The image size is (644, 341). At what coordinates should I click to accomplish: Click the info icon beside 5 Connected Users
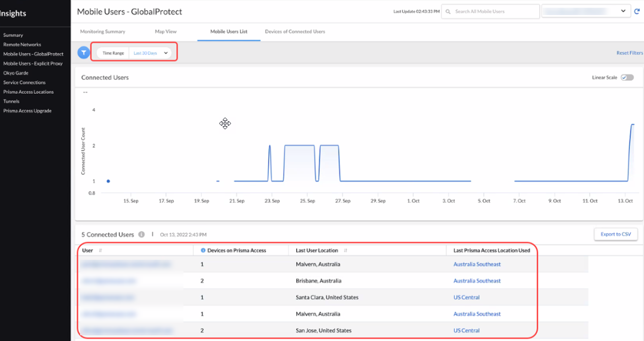click(x=141, y=234)
